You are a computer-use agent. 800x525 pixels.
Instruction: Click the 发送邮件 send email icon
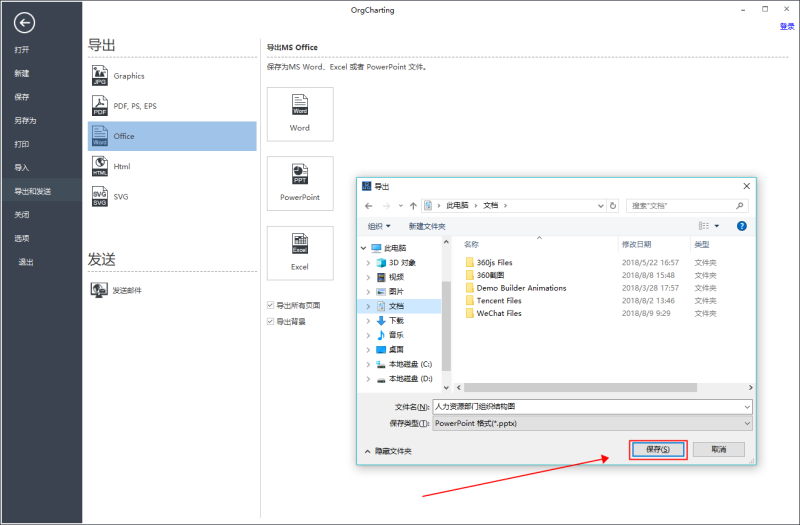(99, 290)
